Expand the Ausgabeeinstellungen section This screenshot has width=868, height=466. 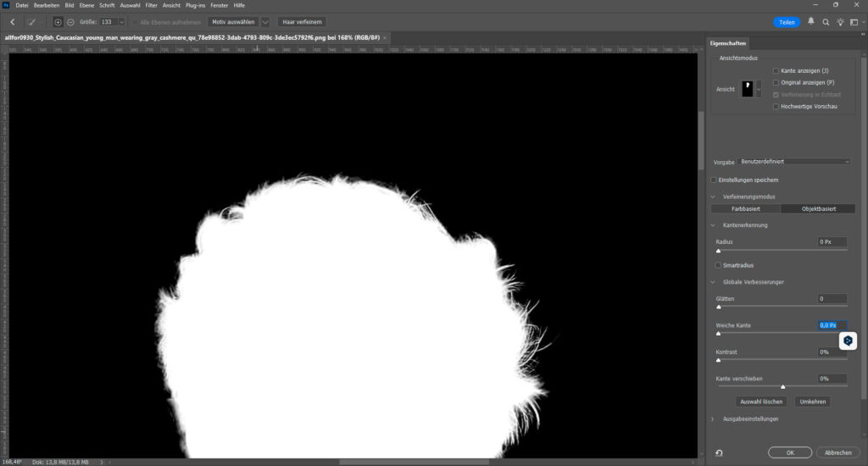713,419
